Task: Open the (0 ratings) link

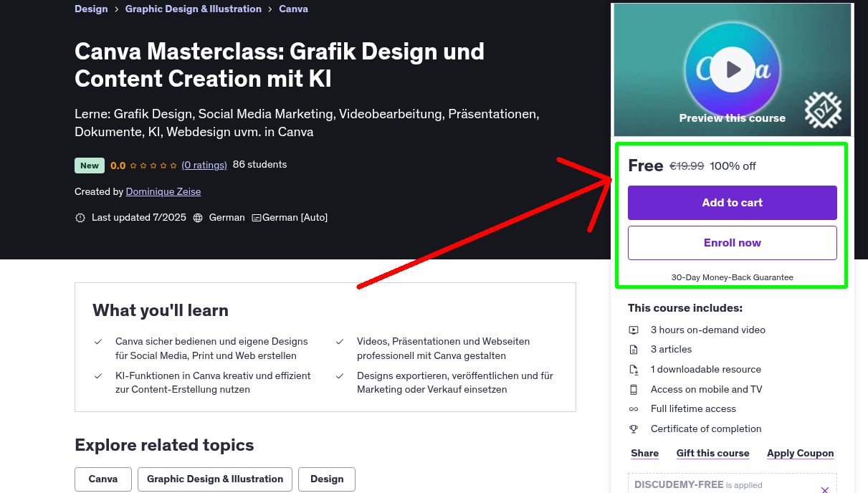Action: (x=204, y=165)
